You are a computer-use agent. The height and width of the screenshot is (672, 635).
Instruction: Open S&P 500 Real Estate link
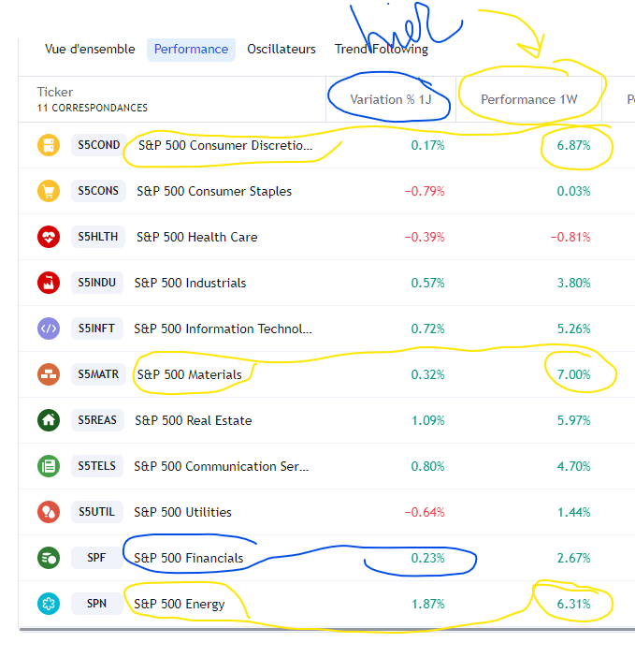pyautogui.click(x=195, y=420)
